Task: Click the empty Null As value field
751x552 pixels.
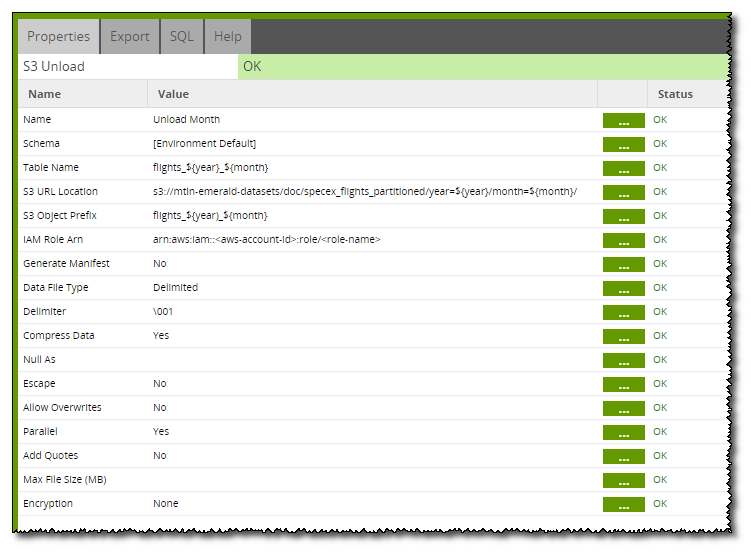Action: point(373,360)
